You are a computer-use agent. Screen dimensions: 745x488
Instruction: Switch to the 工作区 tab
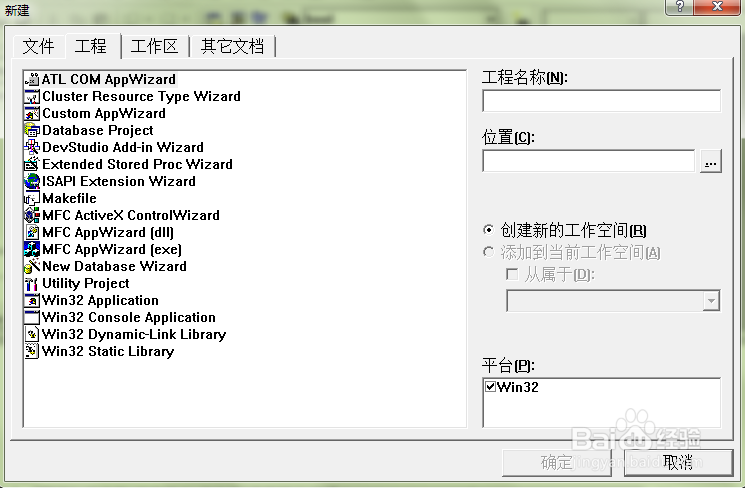[x=154, y=47]
